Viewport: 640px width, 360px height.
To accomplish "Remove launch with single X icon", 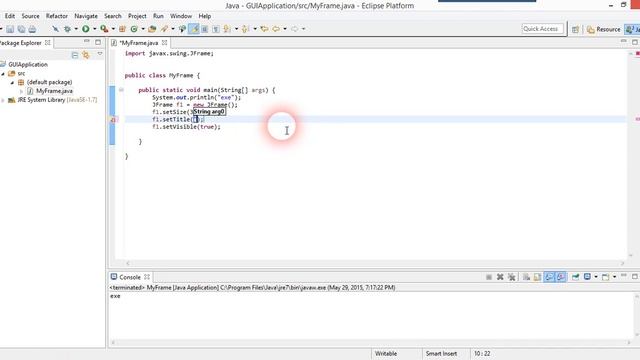I will pos(500,277).
